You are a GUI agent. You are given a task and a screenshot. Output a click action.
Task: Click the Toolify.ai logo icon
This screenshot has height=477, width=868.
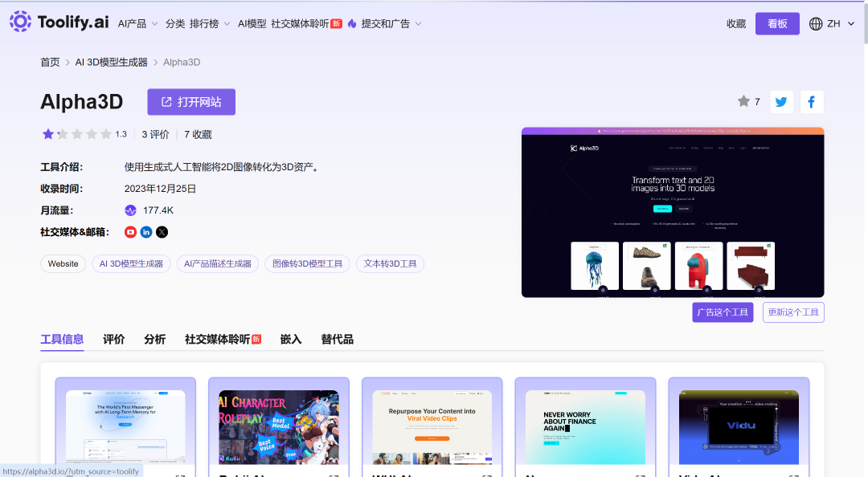[20, 22]
